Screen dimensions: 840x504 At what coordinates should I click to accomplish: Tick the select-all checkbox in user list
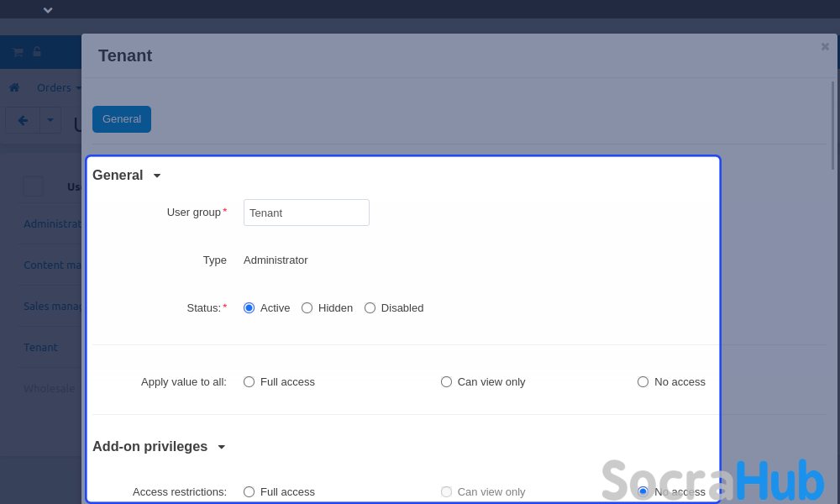33,186
